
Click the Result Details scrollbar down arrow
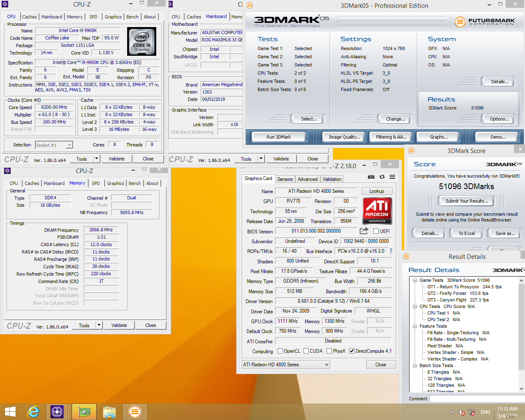coord(521,388)
